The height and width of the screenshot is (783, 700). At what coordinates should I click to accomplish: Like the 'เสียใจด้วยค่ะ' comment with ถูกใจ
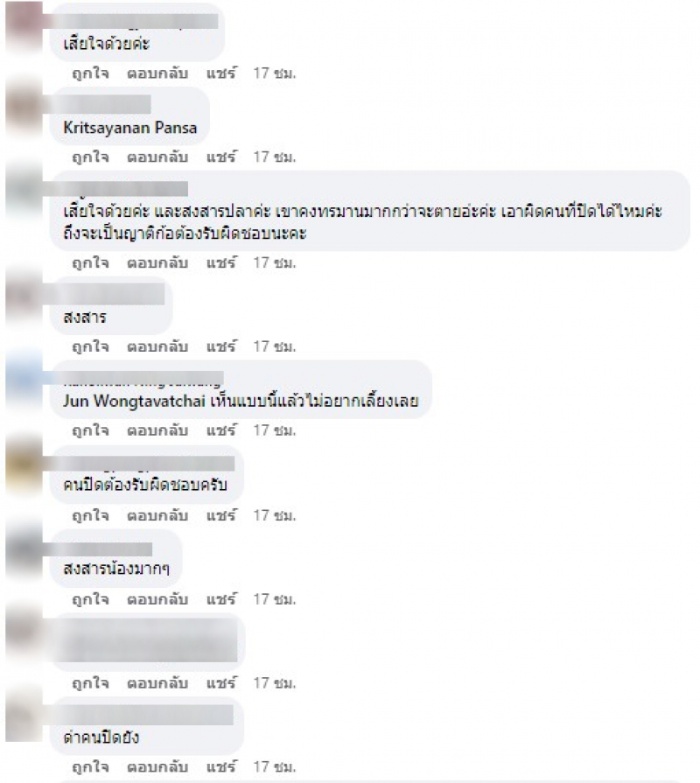90,73
